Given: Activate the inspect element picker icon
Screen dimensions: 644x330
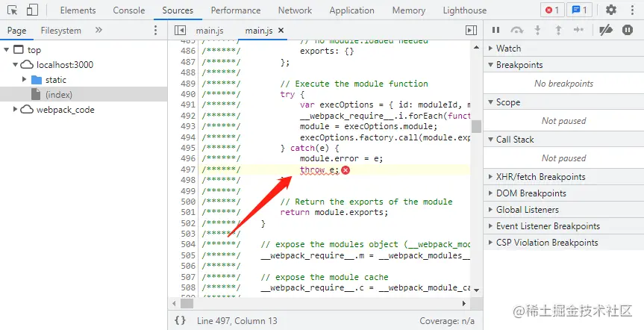Looking at the screenshot, I should pos(13,10).
